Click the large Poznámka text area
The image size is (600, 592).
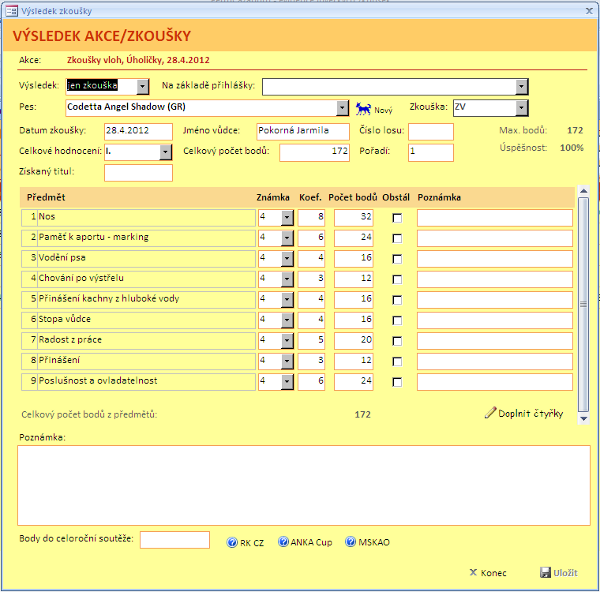pos(304,485)
